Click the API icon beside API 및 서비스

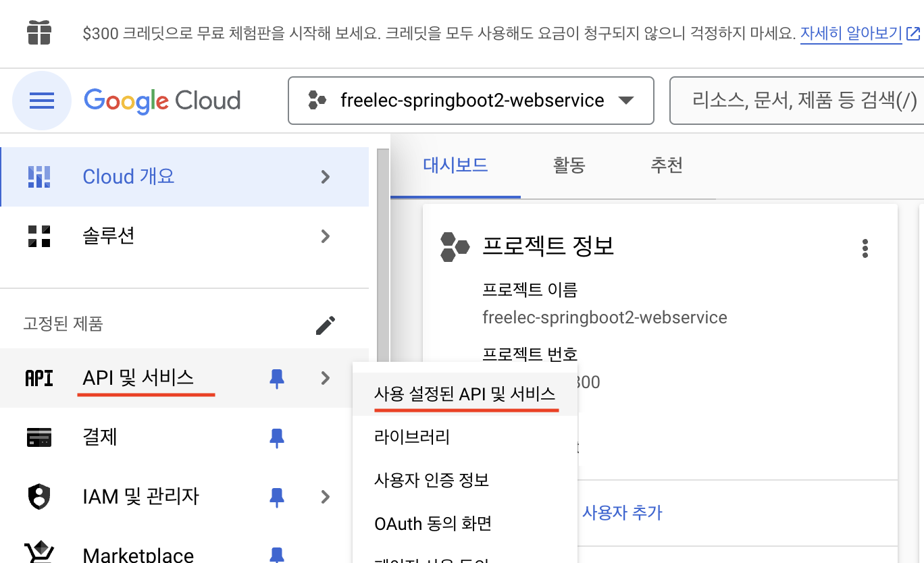click(39, 378)
